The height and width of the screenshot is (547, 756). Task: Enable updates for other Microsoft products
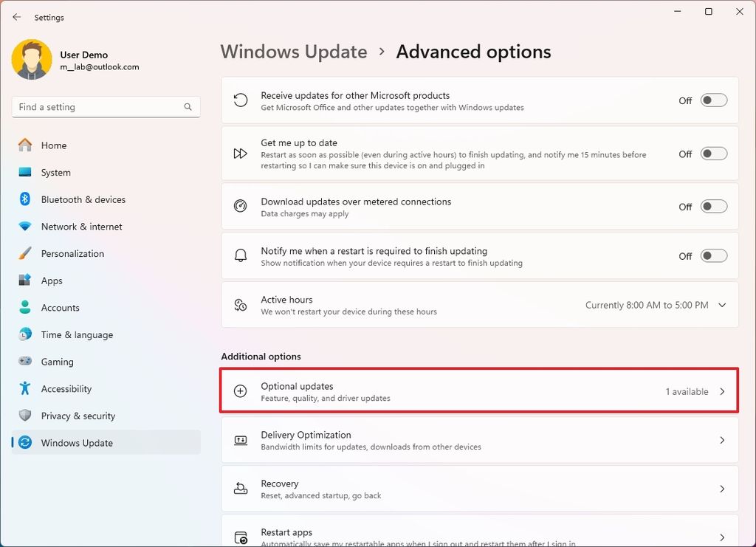(x=712, y=100)
